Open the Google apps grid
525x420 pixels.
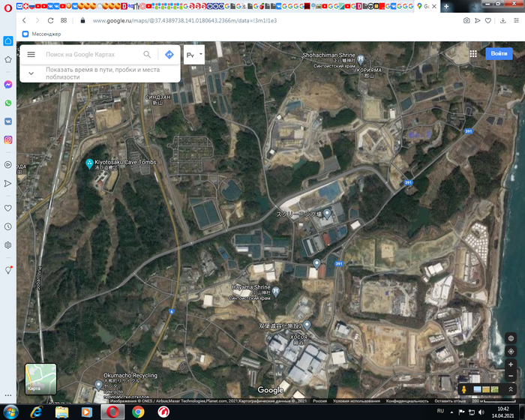pyautogui.click(x=473, y=53)
